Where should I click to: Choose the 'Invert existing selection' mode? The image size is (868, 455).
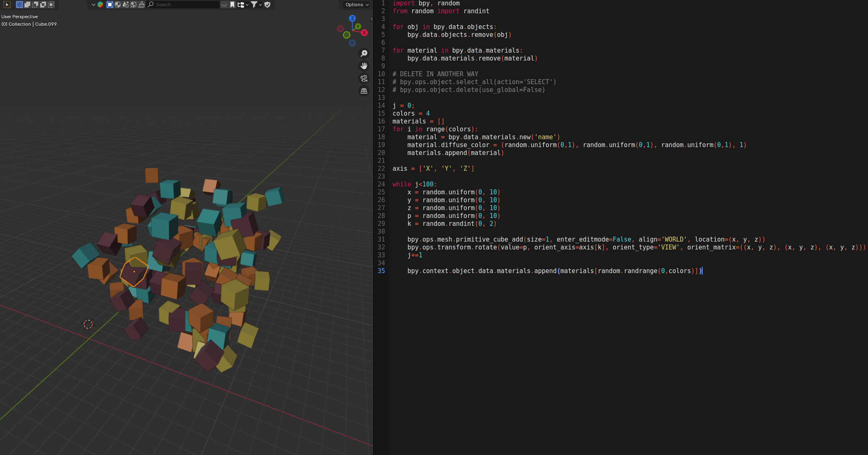pyautogui.click(x=43, y=5)
